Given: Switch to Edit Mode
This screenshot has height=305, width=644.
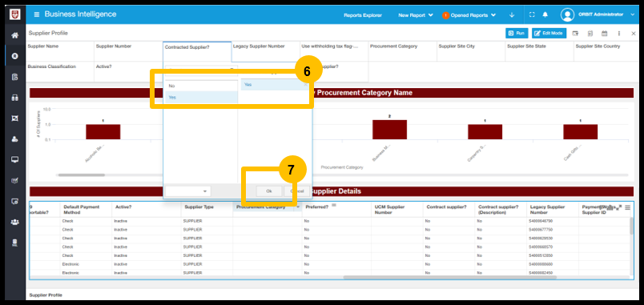Looking at the screenshot, I should 549,34.
